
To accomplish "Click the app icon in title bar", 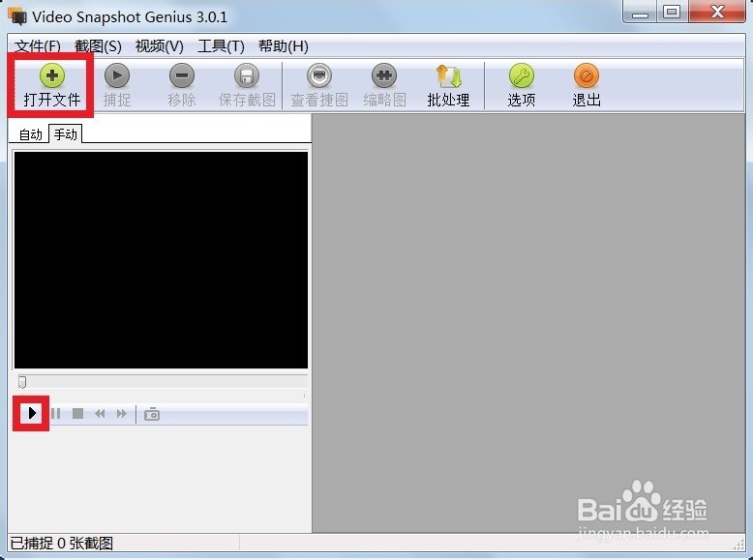I will pyautogui.click(x=17, y=16).
